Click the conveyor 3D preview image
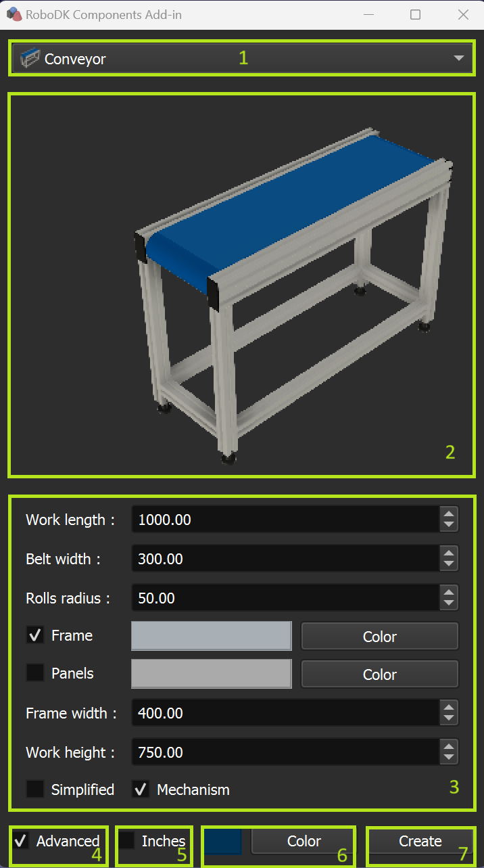Viewport: 484px width, 868px height. (x=292, y=295)
